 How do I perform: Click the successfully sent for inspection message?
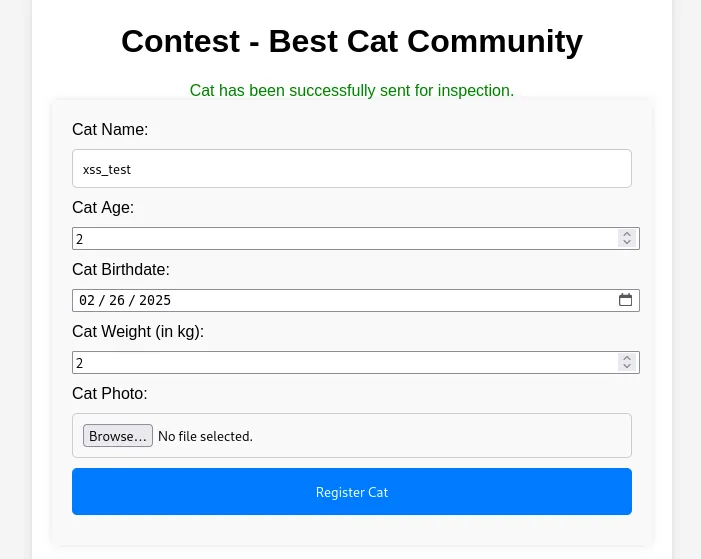[352, 90]
